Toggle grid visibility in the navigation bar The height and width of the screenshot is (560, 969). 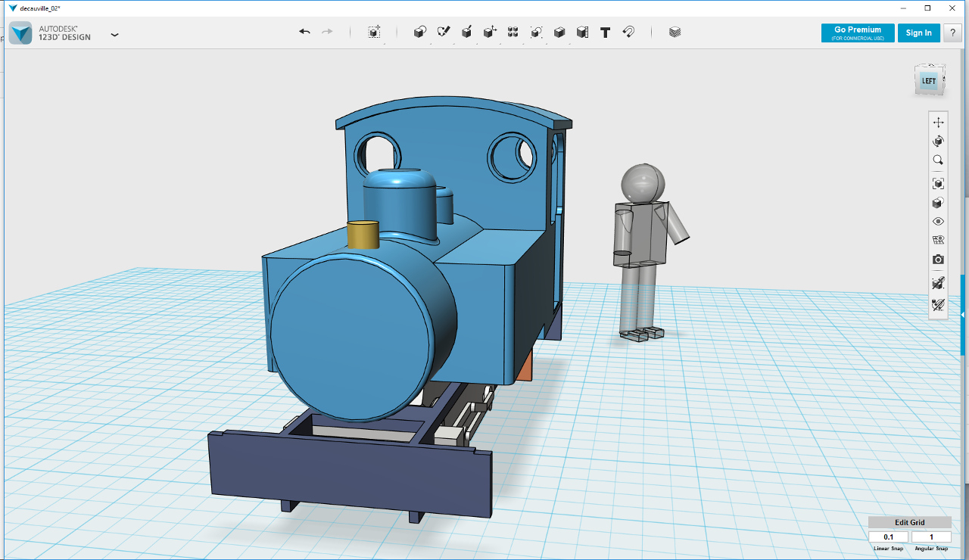coord(939,241)
